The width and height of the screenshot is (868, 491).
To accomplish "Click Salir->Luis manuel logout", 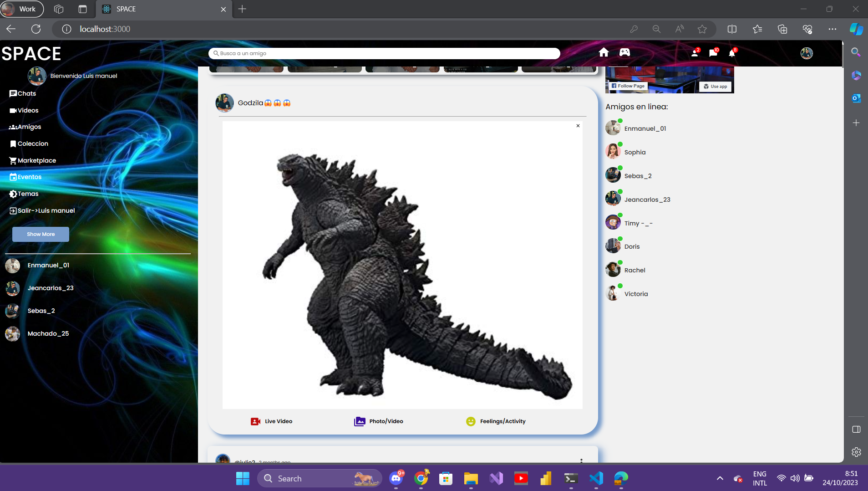I will [x=42, y=210].
